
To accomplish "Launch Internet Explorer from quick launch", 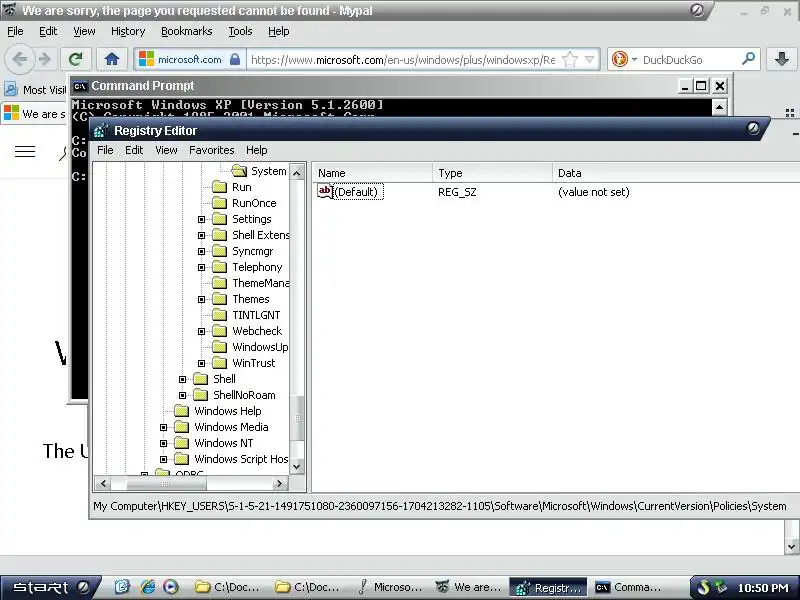I will point(147,587).
